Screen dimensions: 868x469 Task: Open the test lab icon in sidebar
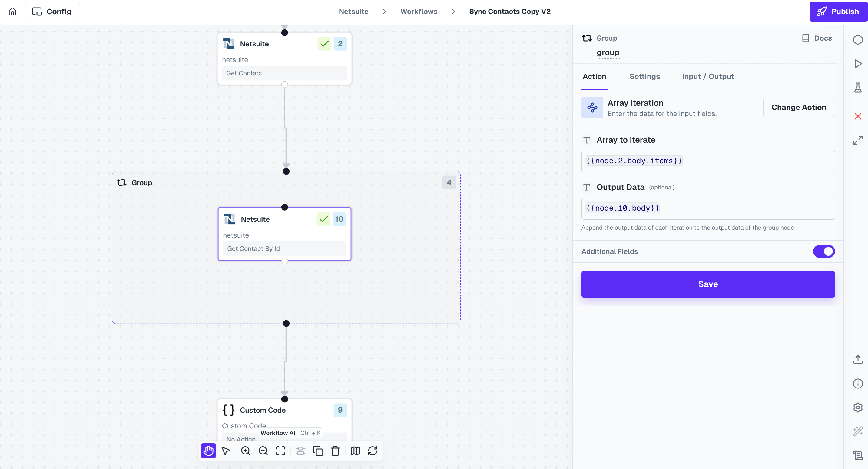(x=858, y=88)
